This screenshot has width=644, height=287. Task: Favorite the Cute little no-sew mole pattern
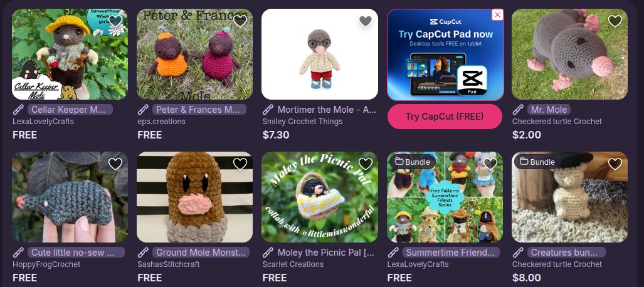coord(115,164)
